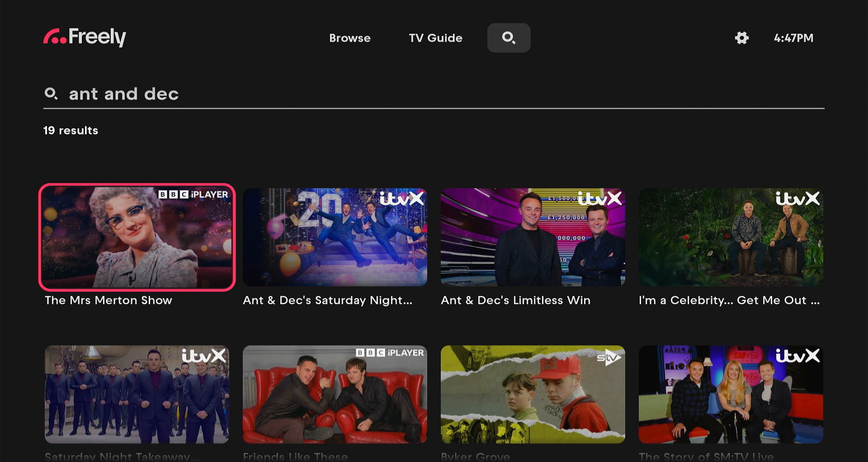Click the title "Ant & Dec's Saturday Night..."
Viewport: 868px width, 462px height.
pos(328,300)
